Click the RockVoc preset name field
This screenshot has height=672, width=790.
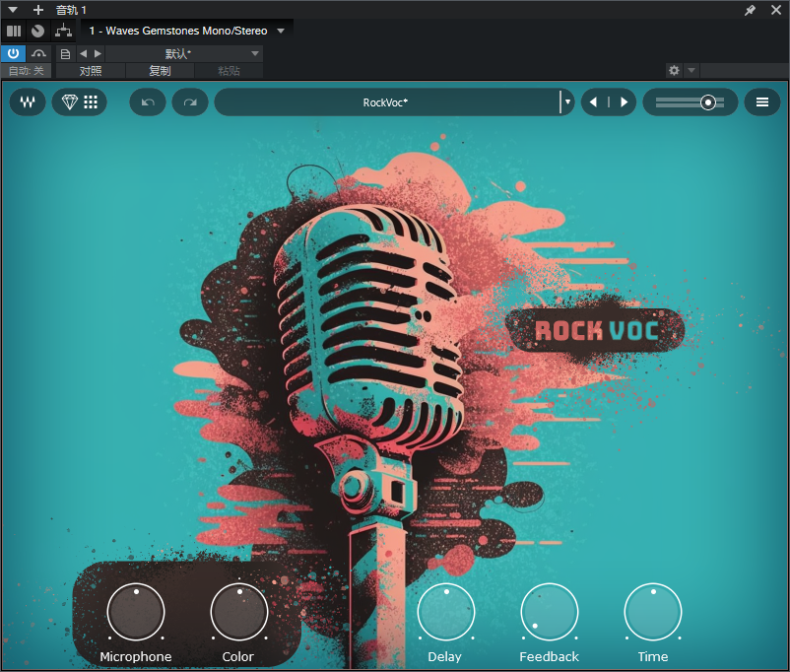pos(386,102)
